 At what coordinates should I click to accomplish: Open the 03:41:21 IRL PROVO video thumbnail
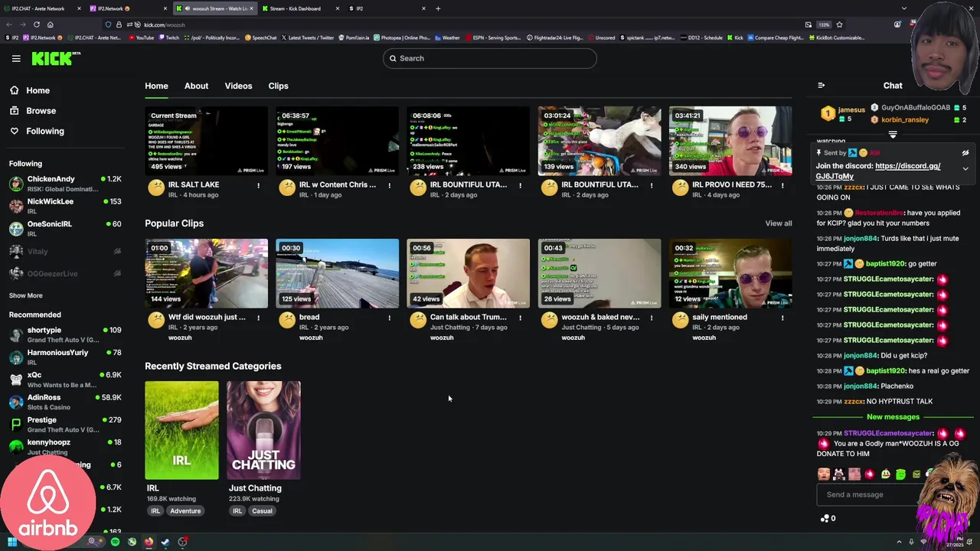[x=730, y=141]
